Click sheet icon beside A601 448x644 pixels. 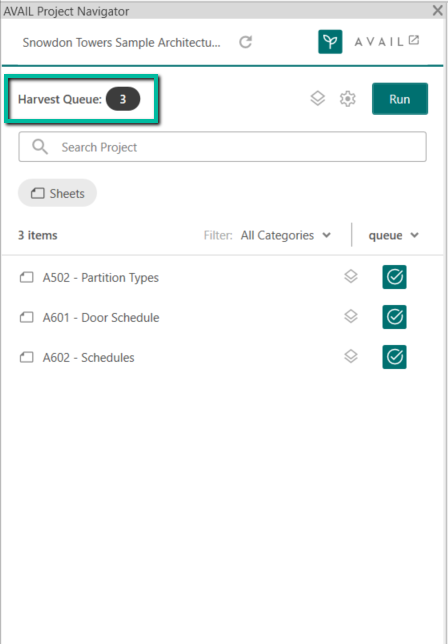pyautogui.click(x=27, y=317)
